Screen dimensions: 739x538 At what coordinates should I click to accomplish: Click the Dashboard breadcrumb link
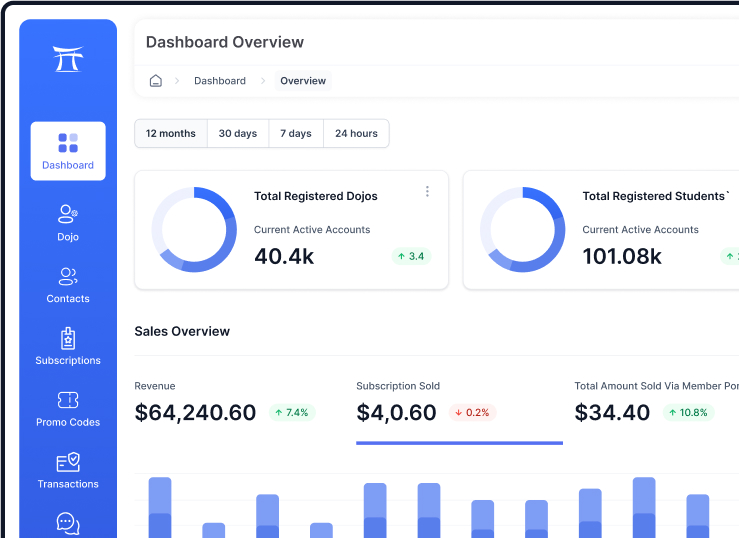(220, 81)
